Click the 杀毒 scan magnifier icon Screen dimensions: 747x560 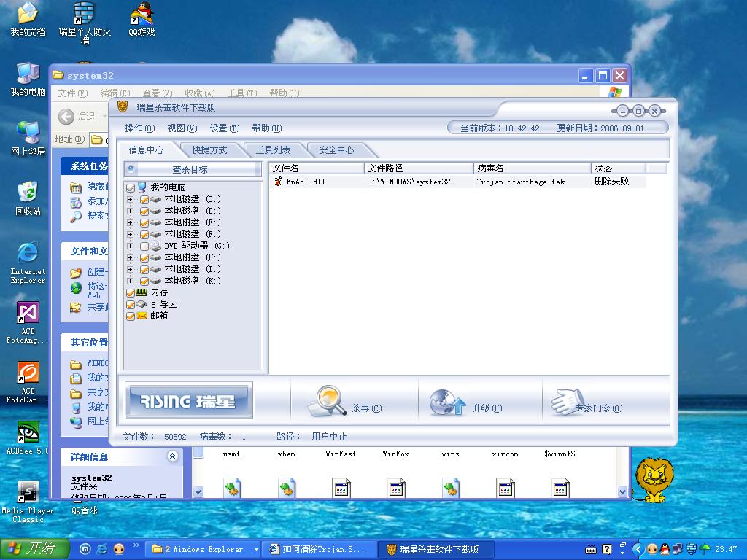[325, 400]
